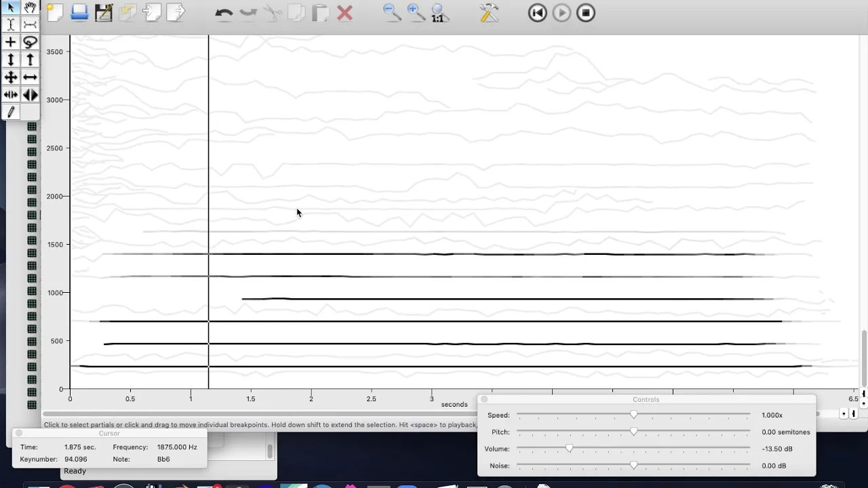Click the playhead line in the partials view

[208, 212]
